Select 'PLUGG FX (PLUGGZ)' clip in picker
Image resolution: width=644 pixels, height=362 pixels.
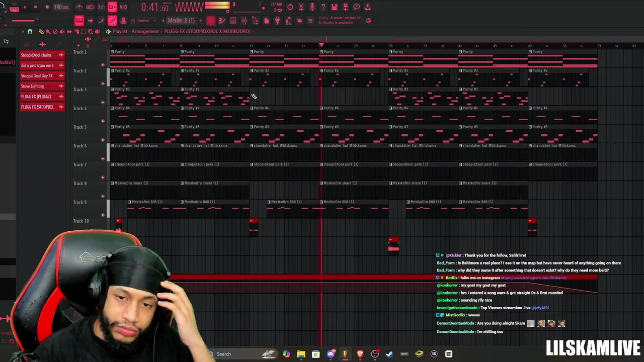click(x=42, y=97)
